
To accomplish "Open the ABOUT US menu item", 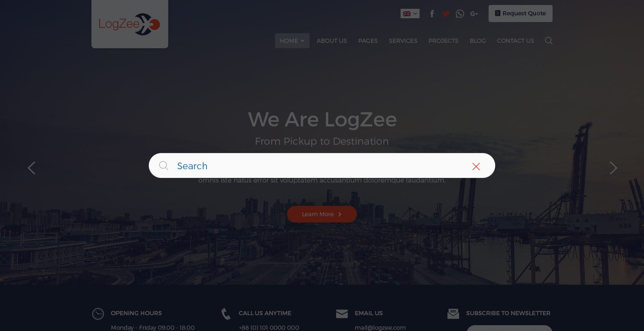I will coord(332,41).
